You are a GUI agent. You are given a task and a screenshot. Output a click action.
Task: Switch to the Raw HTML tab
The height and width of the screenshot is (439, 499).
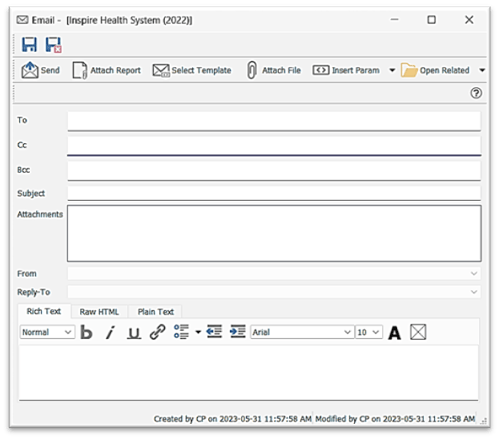[x=99, y=312]
